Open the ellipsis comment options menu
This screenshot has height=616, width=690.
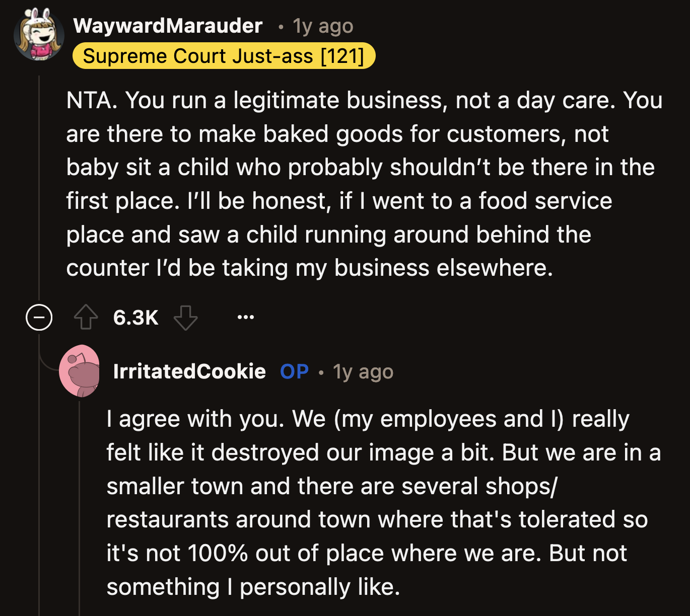(246, 317)
